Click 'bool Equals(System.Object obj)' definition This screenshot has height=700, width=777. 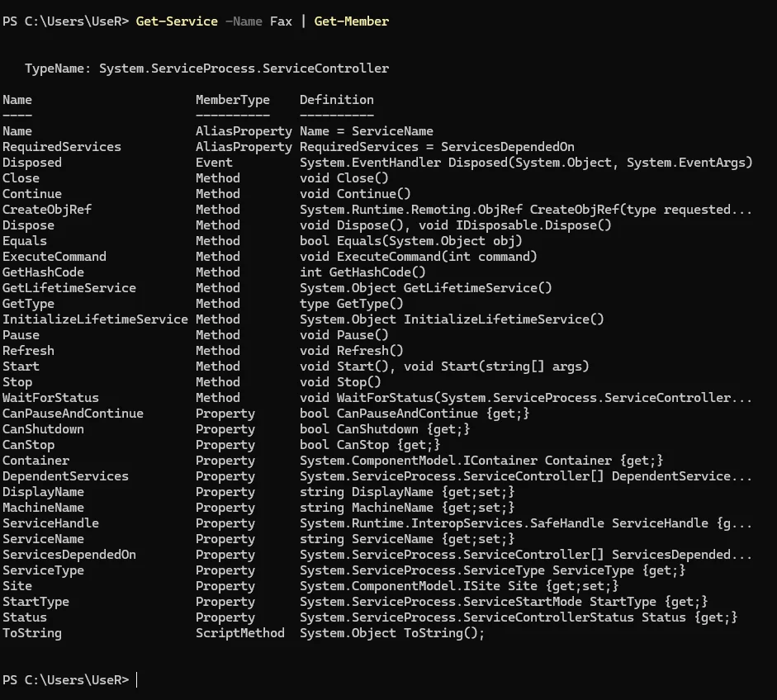(x=411, y=241)
